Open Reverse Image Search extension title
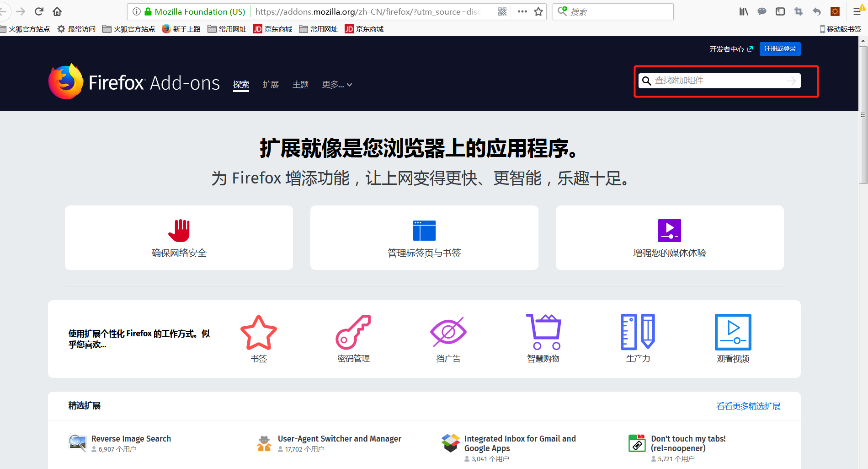Image resolution: width=868 pixels, height=469 pixels. (x=131, y=438)
